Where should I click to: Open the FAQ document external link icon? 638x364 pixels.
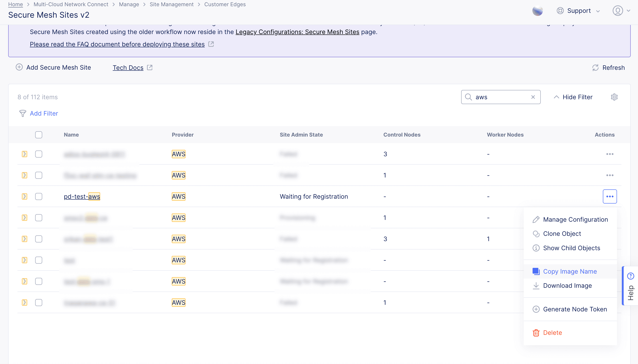(211, 44)
